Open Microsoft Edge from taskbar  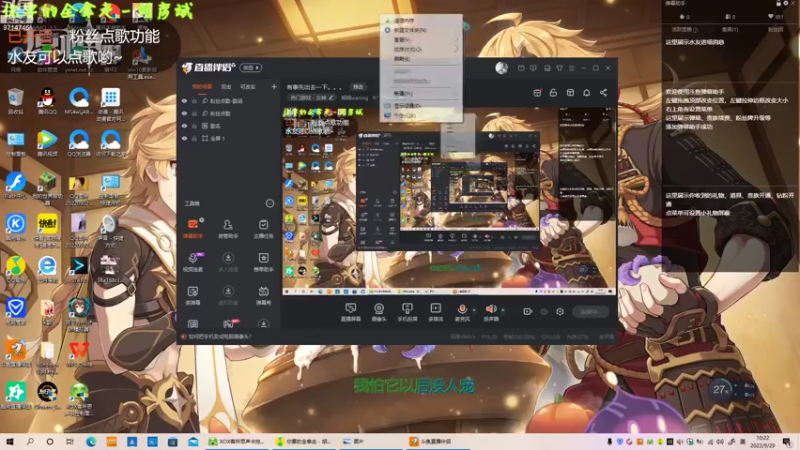(91, 441)
